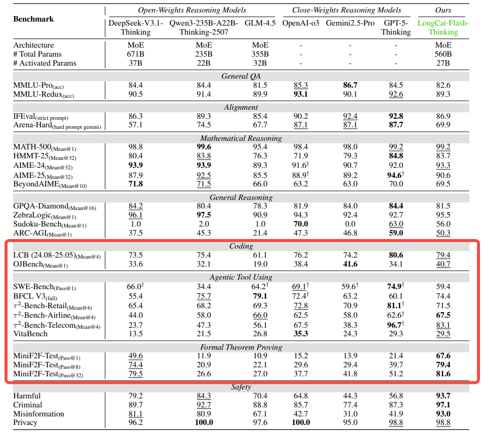This screenshot has height=448, width=489.
Task: Click the bold '99.6' MATH-500 score
Action: (x=204, y=147)
